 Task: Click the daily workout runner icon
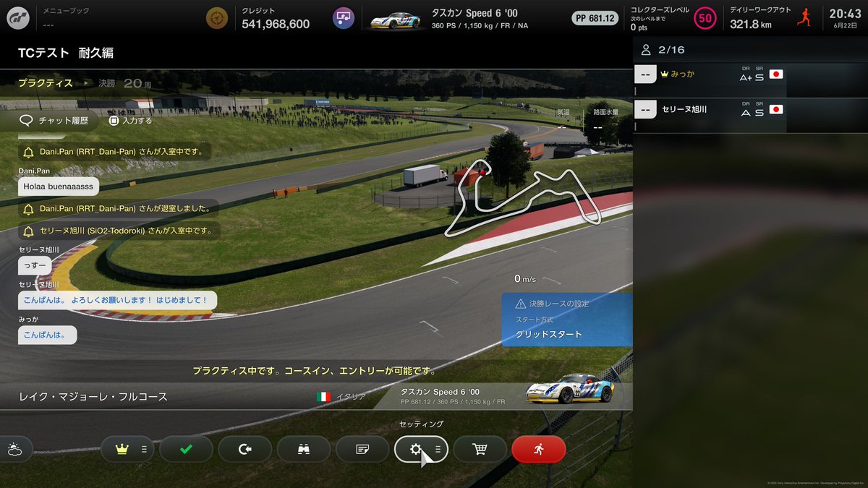click(x=804, y=18)
